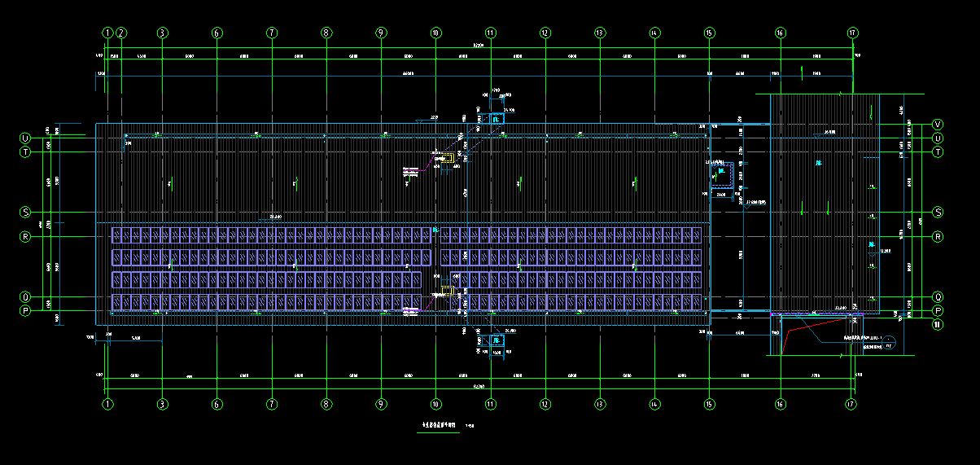Select the lower yellow rectangle near axis 10
The image size is (980, 465).
447,291
